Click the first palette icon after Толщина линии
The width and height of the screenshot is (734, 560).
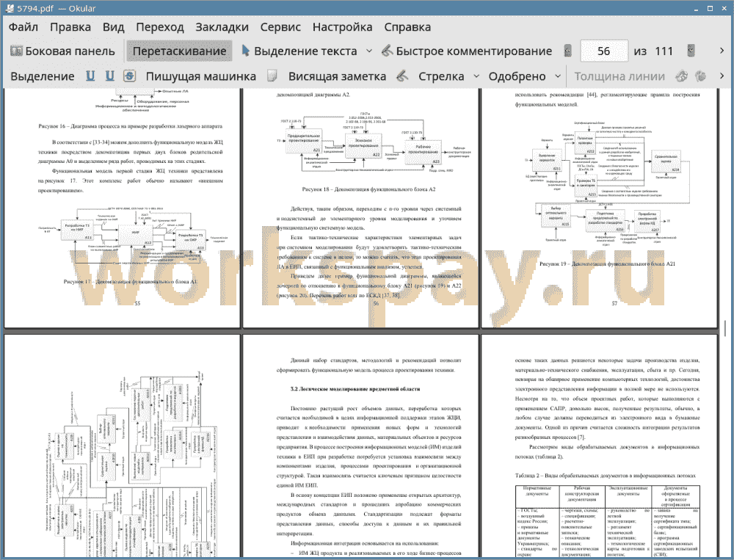point(681,76)
